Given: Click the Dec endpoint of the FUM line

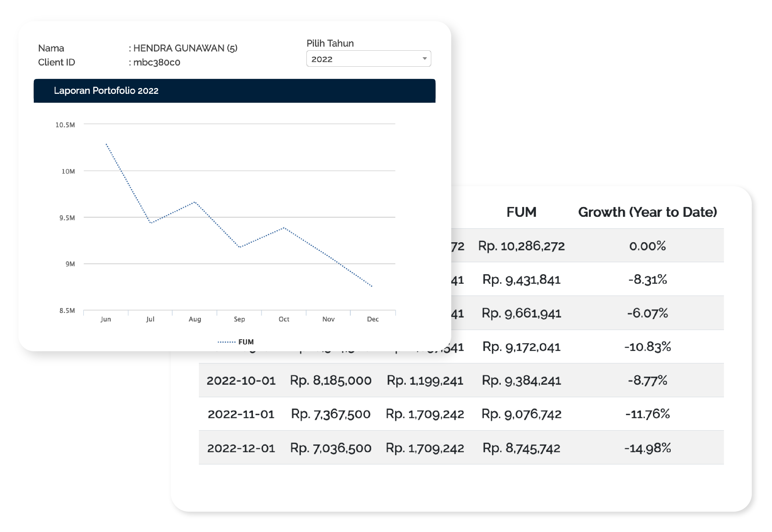Looking at the screenshot, I should 372,286.
